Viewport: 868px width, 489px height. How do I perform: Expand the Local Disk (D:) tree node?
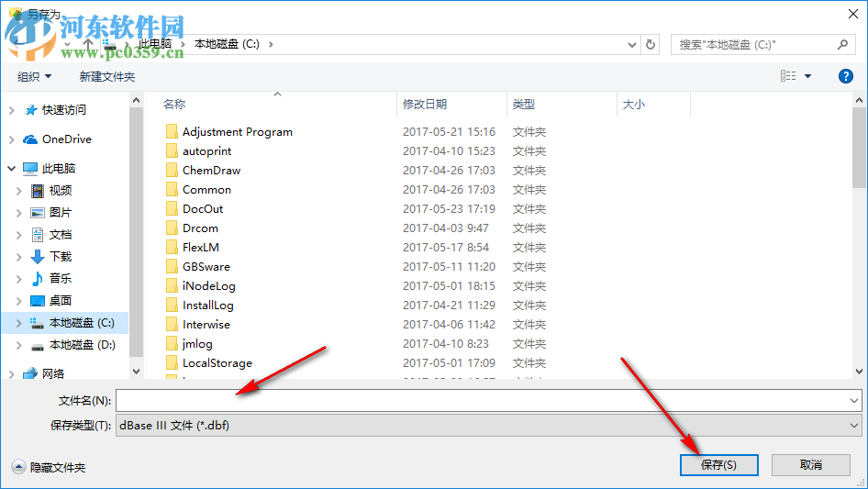19,346
